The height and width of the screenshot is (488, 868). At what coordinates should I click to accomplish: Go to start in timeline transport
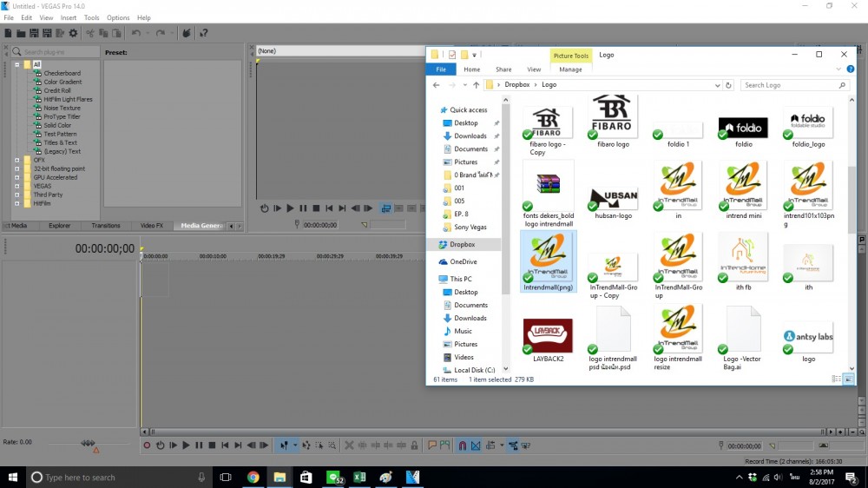[225, 445]
